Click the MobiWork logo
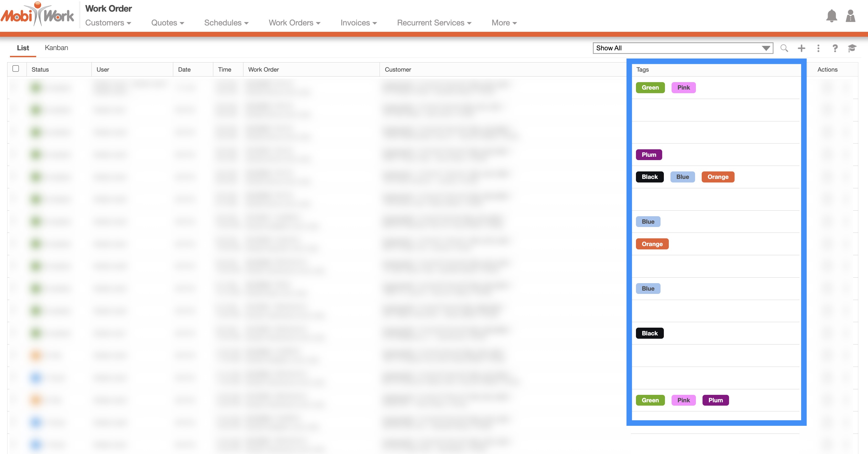Image resolution: width=868 pixels, height=454 pixels. click(x=38, y=14)
